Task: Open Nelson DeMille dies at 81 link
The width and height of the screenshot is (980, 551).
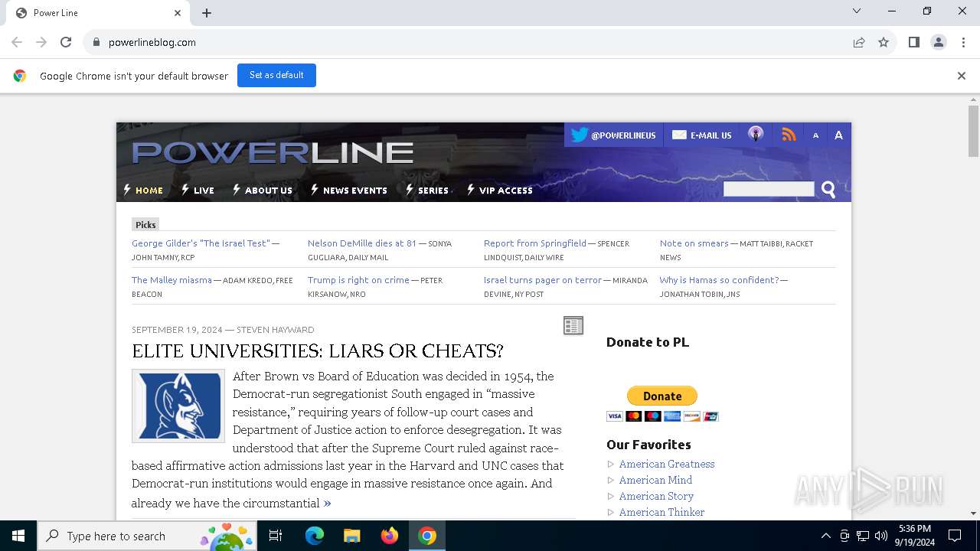Action: pos(362,243)
